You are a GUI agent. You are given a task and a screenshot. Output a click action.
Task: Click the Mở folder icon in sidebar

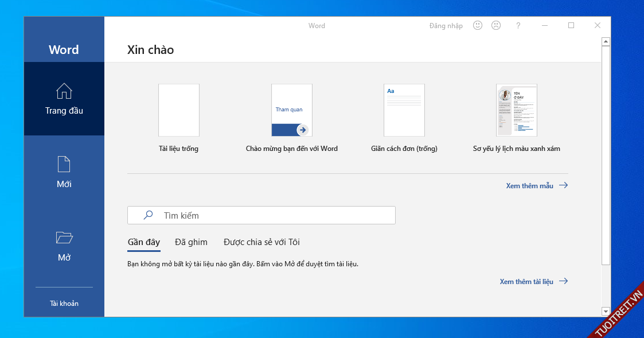point(64,238)
